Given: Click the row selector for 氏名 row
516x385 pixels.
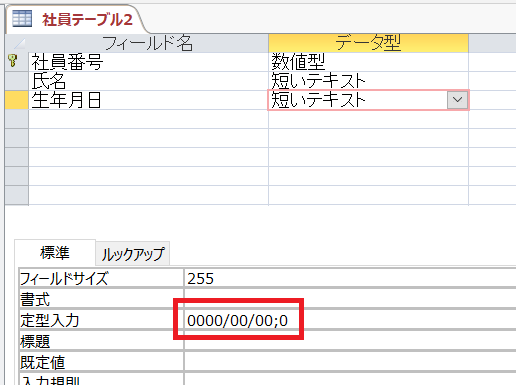Looking at the screenshot, I should coord(17,81).
